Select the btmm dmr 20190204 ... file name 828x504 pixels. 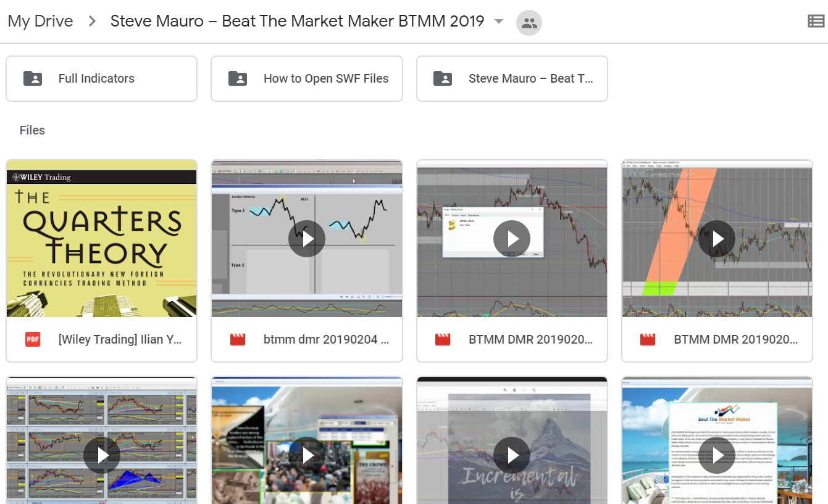pos(326,339)
